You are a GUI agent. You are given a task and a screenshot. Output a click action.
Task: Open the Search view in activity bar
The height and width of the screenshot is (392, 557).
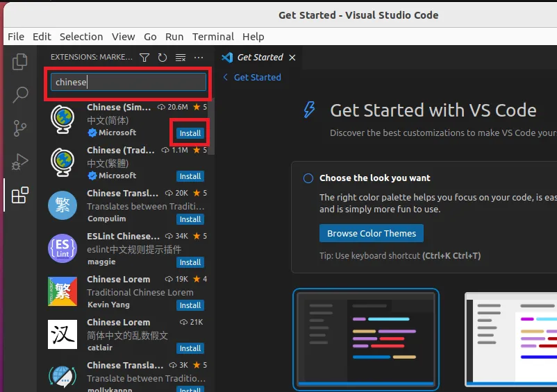[20, 95]
